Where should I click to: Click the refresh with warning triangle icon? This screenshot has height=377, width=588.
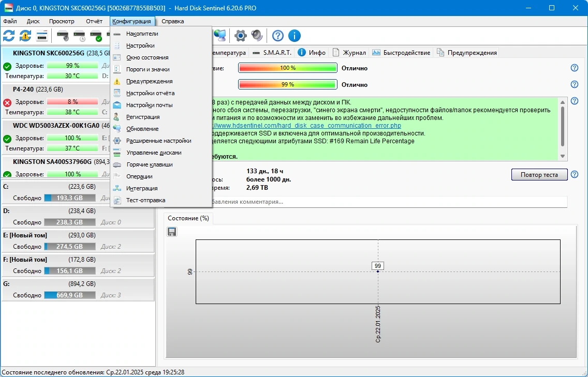point(25,36)
